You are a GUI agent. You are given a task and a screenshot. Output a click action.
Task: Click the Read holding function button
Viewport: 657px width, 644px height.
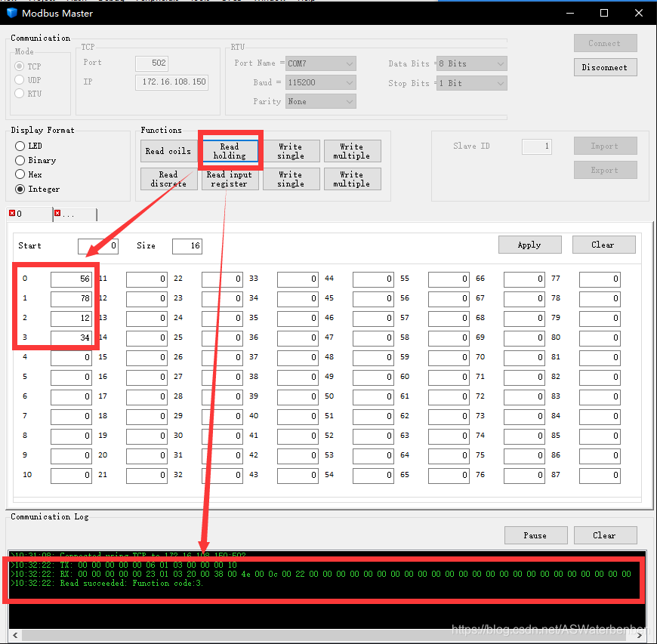coord(230,151)
